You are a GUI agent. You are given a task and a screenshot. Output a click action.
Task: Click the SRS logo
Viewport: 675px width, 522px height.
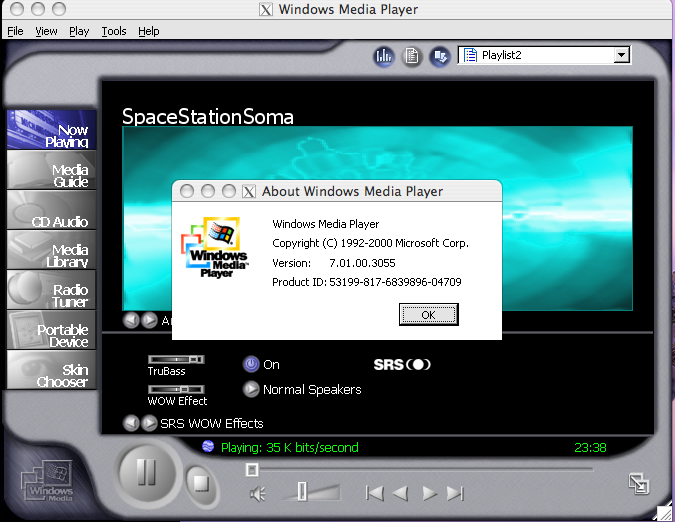[x=402, y=364]
